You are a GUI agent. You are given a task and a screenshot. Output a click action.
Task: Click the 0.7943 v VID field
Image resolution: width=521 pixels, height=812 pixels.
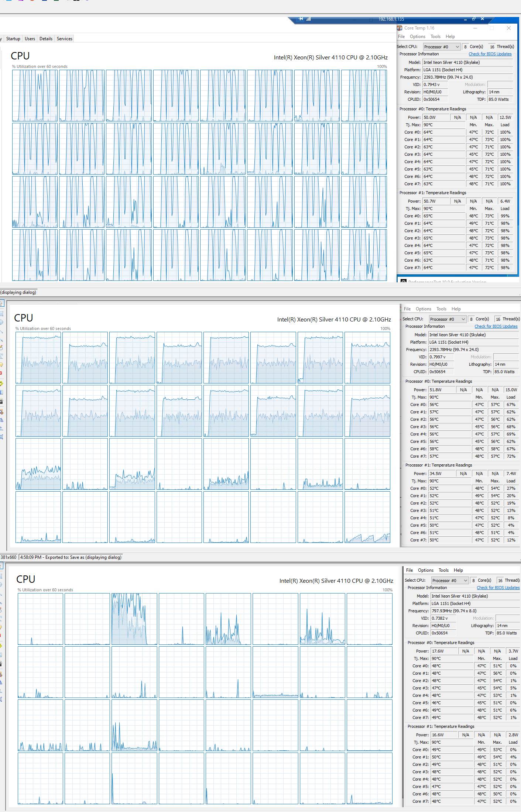click(435, 85)
